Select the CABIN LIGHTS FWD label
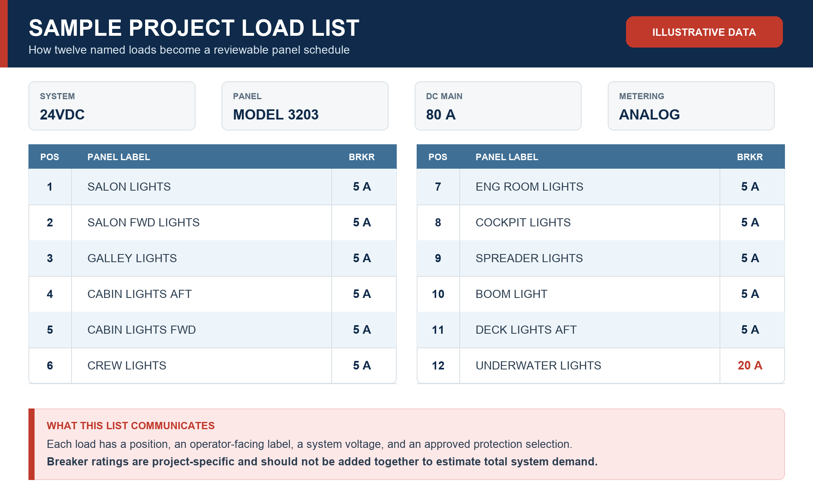 click(x=141, y=330)
